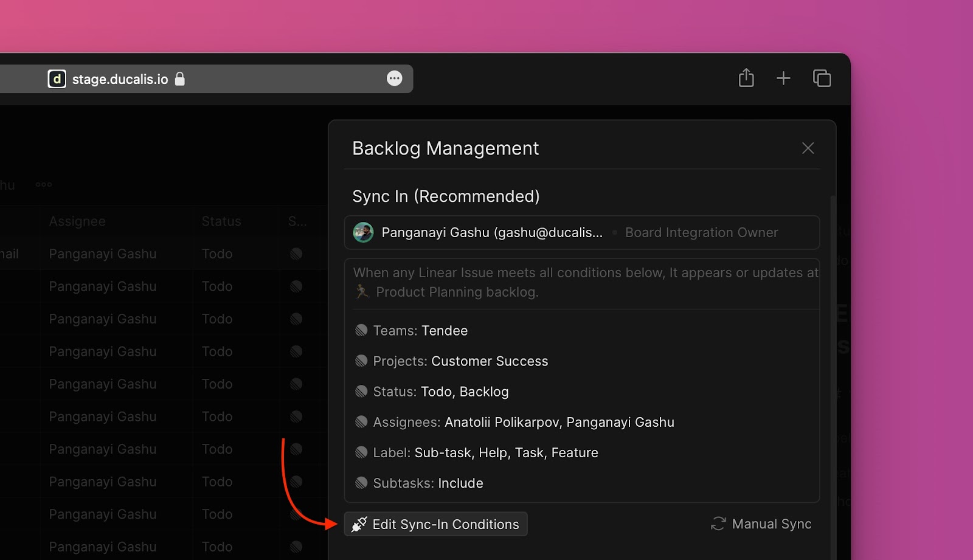Click the Linear icon beside Subtasks
Viewport: 973px width, 560px height.
pyautogui.click(x=361, y=483)
